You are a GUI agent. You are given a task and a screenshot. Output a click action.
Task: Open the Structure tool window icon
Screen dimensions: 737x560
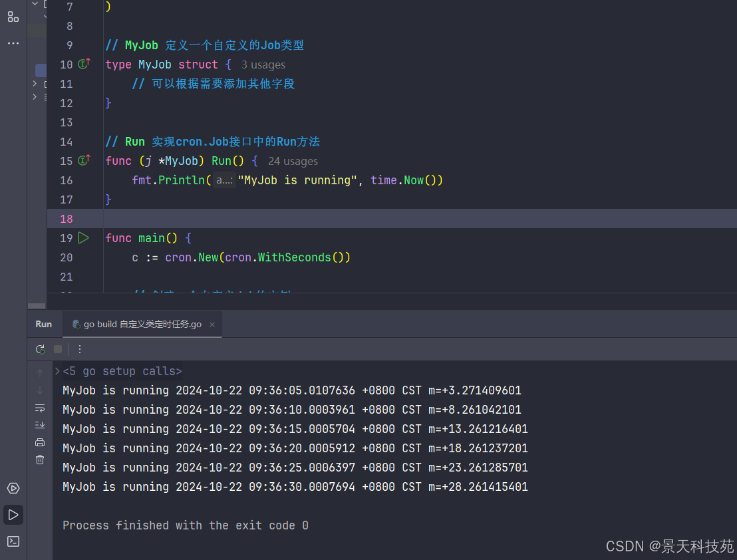(x=13, y=17)
